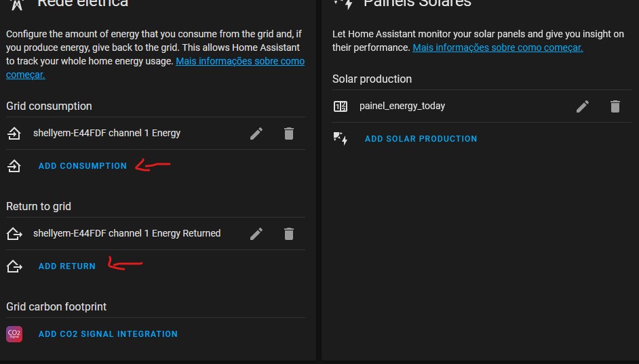Click Add Solar Production button
Image resolution: width=639 pixels, height=364 pixels.
(x=421, y=138)
